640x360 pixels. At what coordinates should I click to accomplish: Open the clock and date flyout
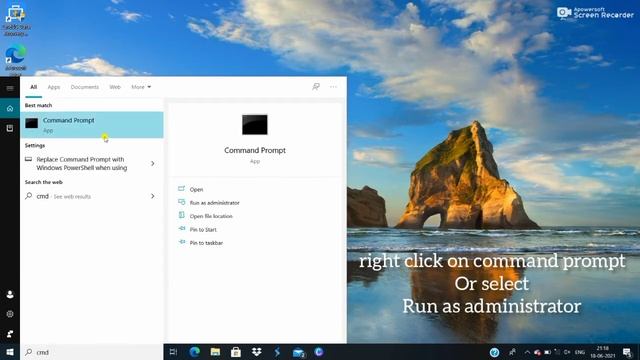coord(602,352)
